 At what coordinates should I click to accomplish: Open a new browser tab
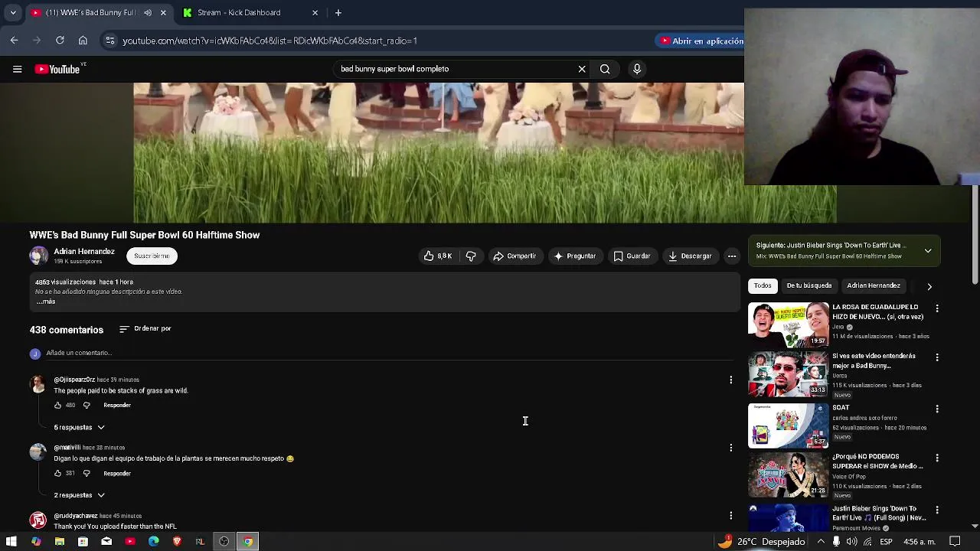click(338, 12)
